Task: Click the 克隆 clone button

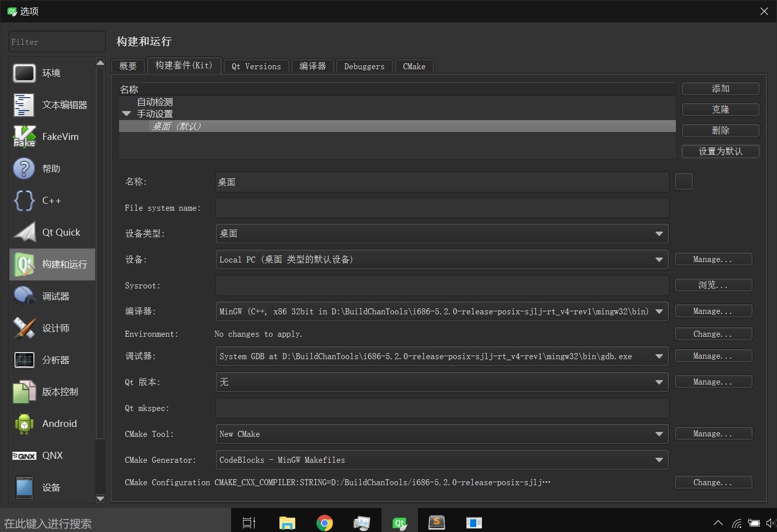Action: 720,110
